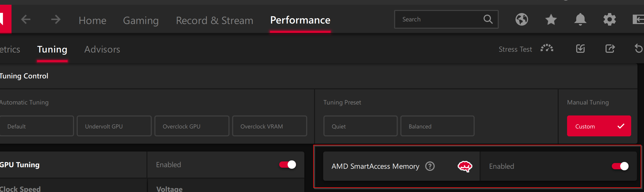Show notifications bell icon

[x=580, y=19]
